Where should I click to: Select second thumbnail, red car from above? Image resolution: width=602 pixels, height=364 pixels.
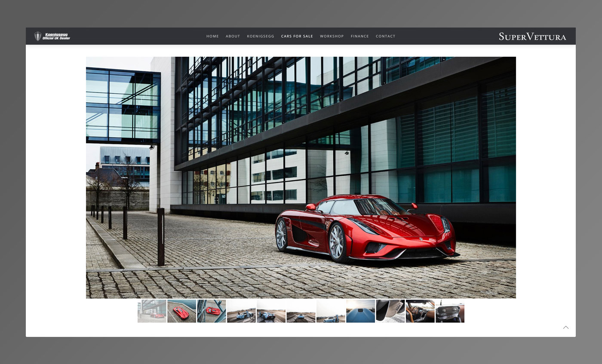pos(181,311)
